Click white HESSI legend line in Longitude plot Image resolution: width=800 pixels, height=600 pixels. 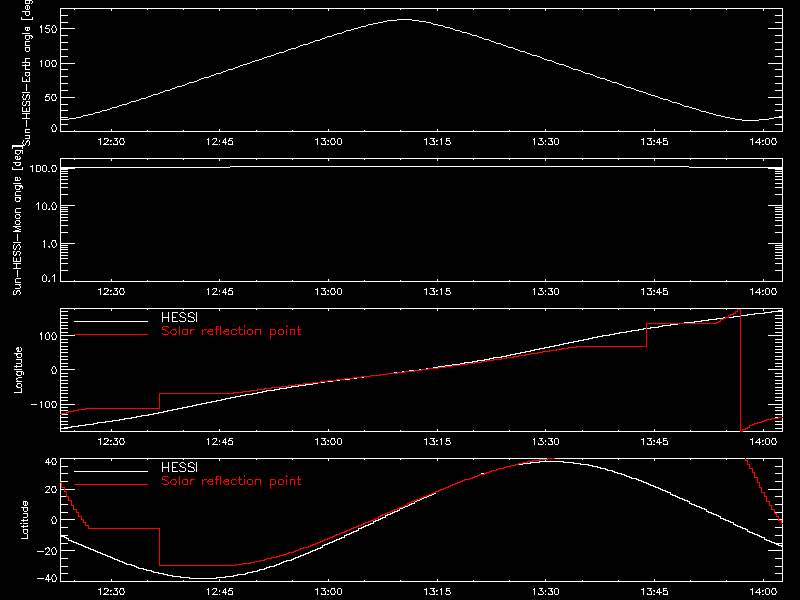pos(111,321)
